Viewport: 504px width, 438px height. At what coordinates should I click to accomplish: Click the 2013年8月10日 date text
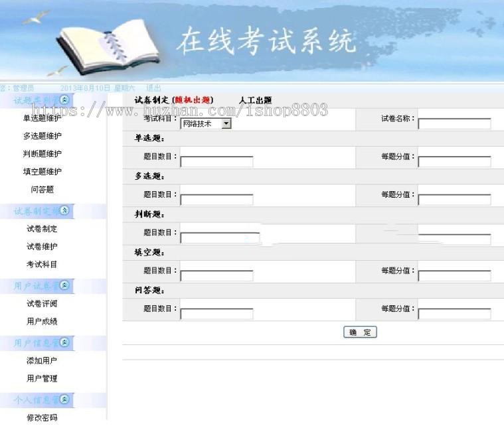pos(85,88)
